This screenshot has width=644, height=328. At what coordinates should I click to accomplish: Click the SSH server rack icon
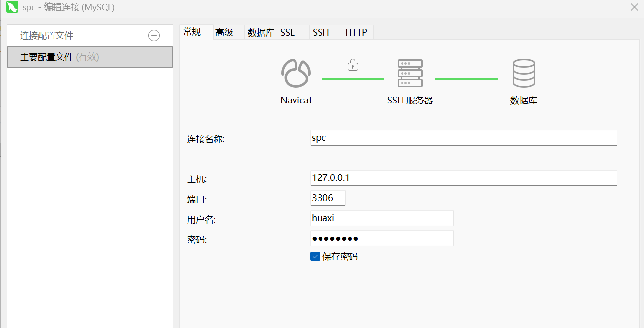point(410,74)
